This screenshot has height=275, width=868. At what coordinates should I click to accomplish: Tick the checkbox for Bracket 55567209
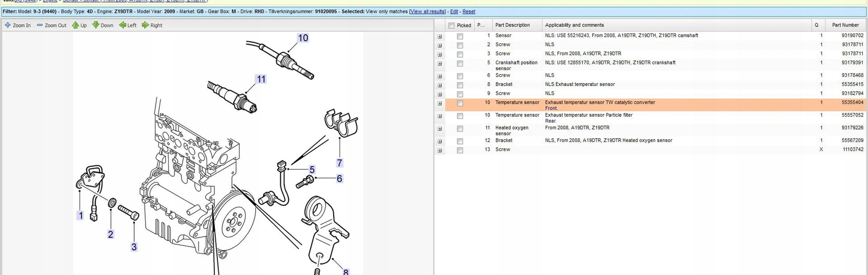click(460, 141)
